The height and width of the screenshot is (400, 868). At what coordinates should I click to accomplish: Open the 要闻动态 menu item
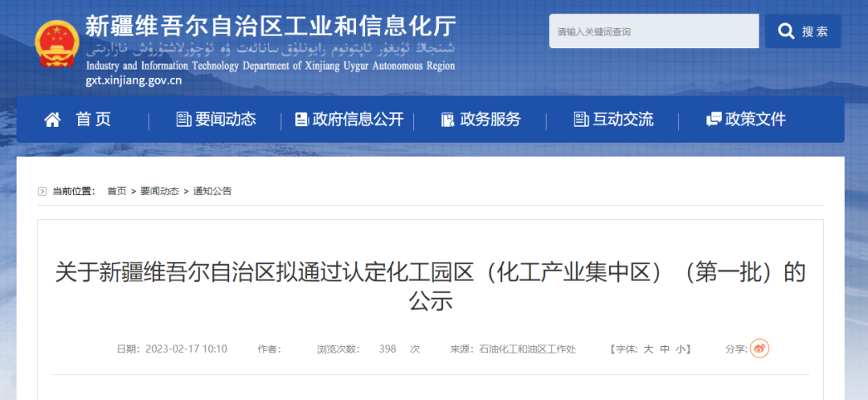(x=226, y=120)
